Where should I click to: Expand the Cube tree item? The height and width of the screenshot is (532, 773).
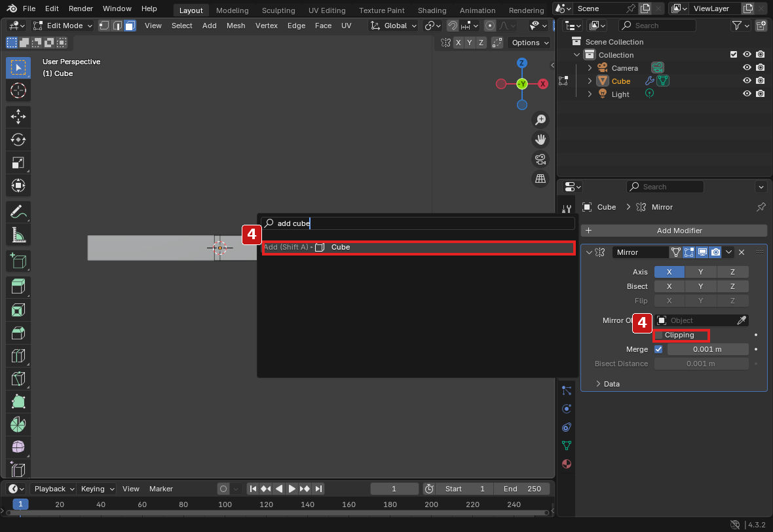pos(590,81)
